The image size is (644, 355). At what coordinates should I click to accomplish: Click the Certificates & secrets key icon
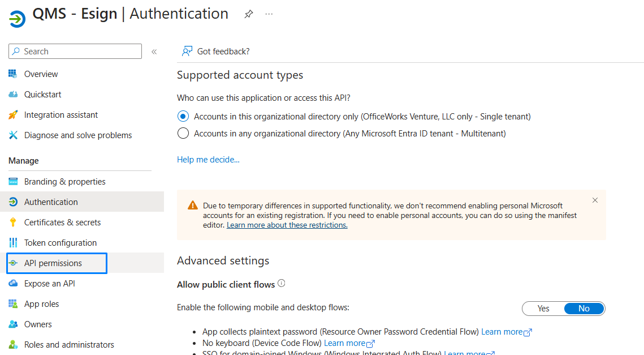coord(13,222)
